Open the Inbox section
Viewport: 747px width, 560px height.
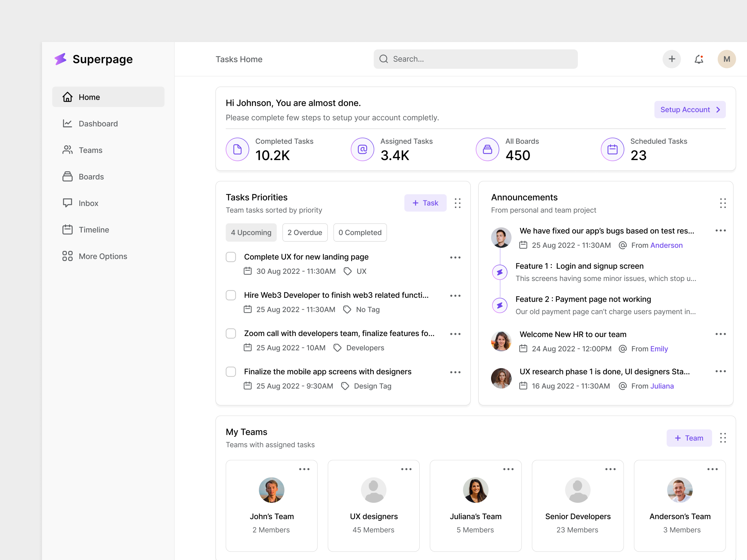pyautogui.click(x=89, y=203)
